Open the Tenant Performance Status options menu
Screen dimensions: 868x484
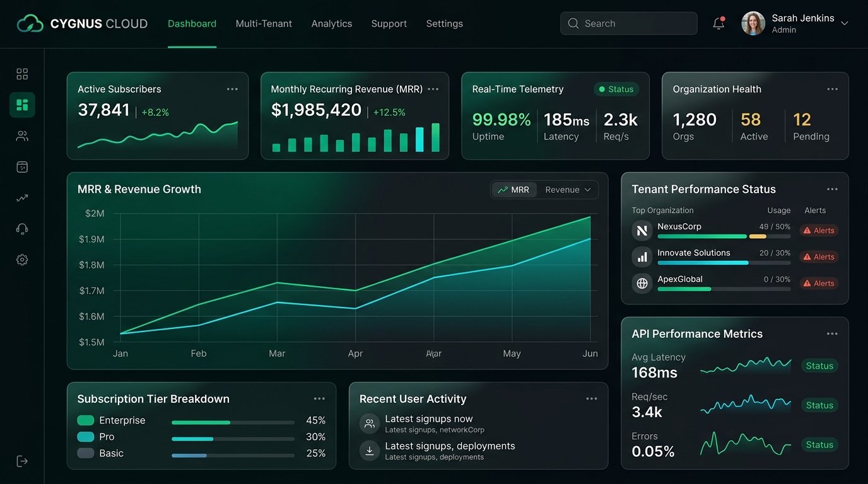click(x=833, y=190)
